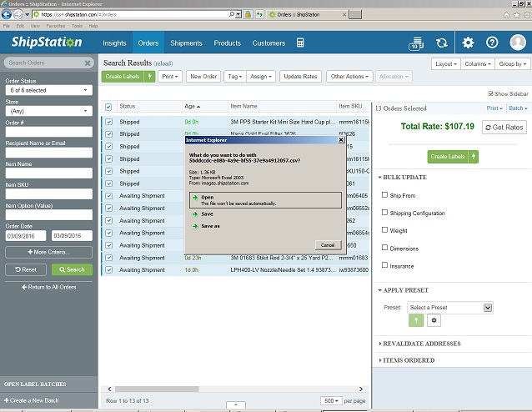Switch to the Insights tab
The height and width of the screenshot is (412, 532).
pos(114,43)
